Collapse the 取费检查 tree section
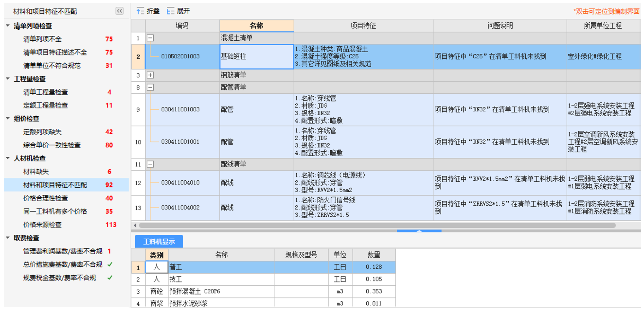 [8, 238]
